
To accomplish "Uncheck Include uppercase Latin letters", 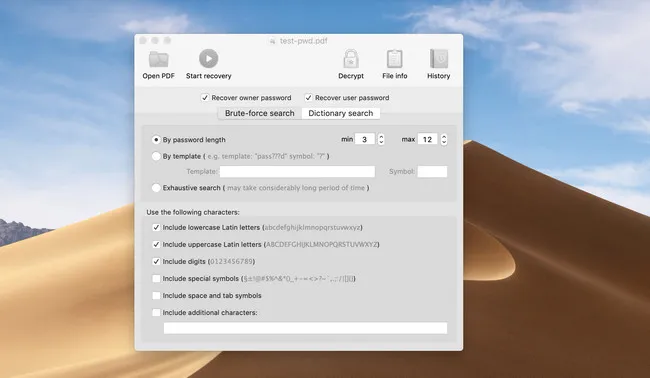I will pos(156,245).
